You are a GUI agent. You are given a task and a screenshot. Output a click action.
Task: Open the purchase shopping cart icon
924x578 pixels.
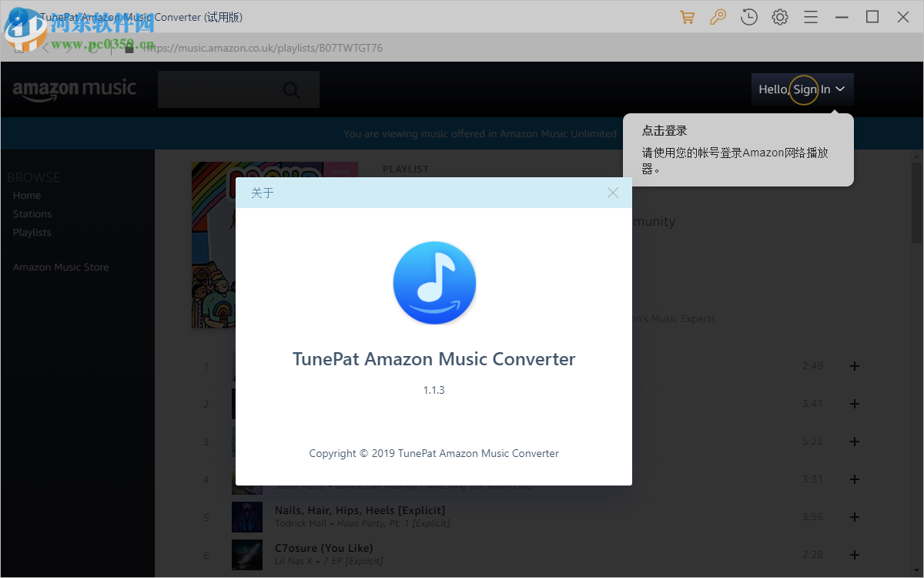coord(687,16)
